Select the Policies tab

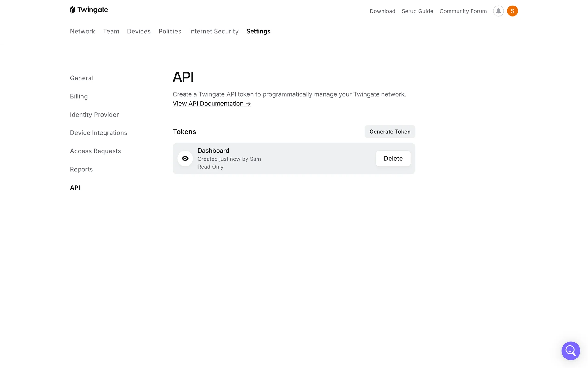pyautogui.click(x=170, y=31)
